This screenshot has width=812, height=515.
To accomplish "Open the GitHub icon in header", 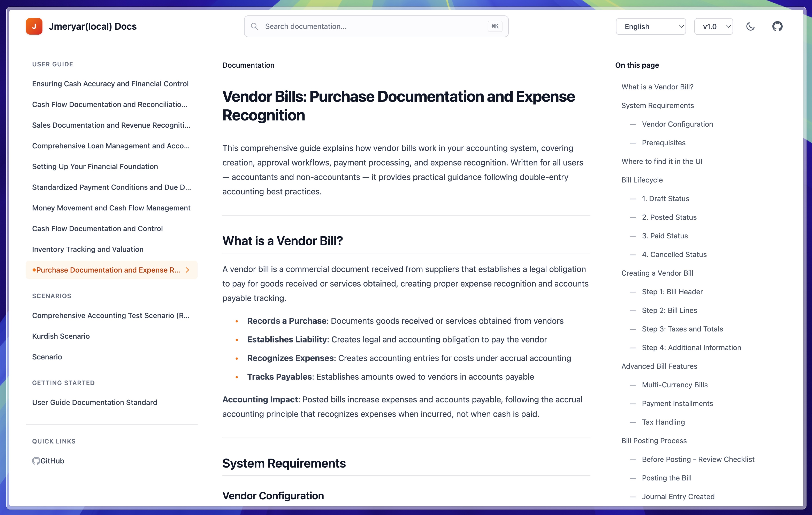I will (777, 26).
